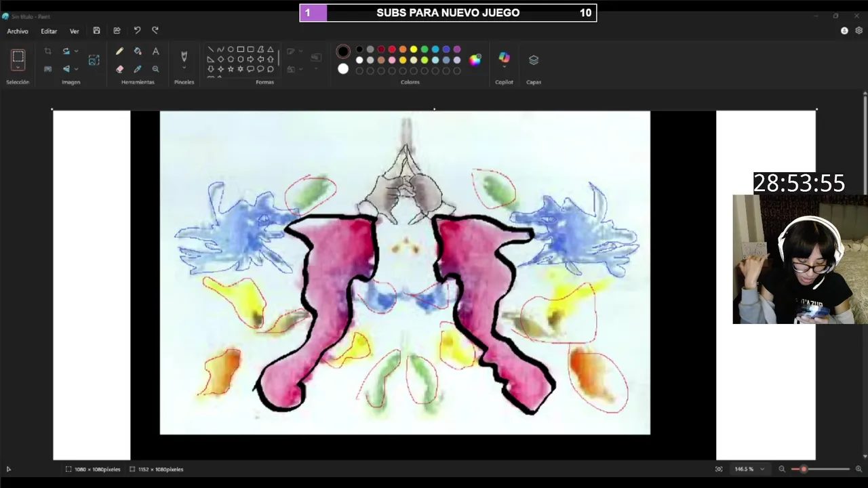Open the Editar menu
The width and height of the screenshot is (868, 488).
tap(49, 31)
